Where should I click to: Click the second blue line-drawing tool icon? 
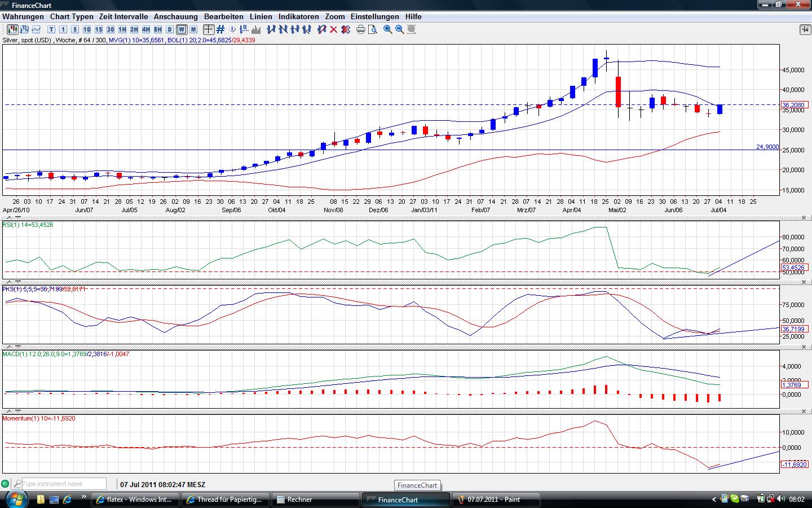[x=283, y=29]
